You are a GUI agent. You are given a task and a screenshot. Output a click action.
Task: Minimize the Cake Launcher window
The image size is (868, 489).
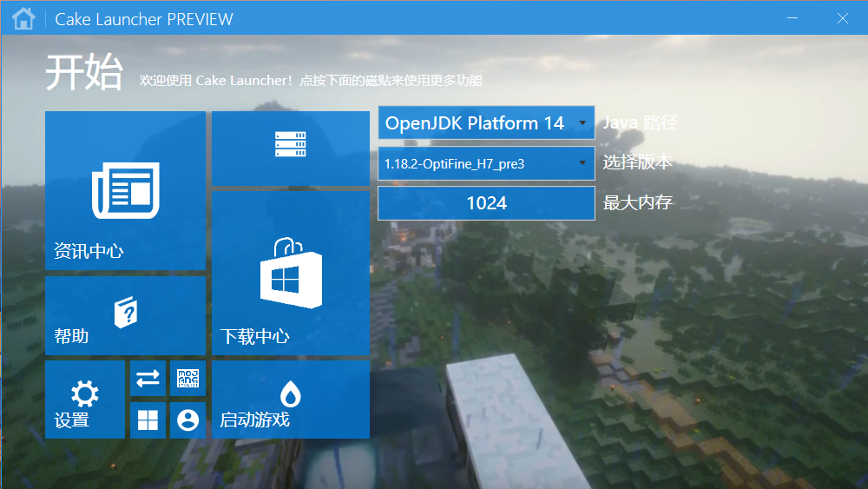point(792,18)
